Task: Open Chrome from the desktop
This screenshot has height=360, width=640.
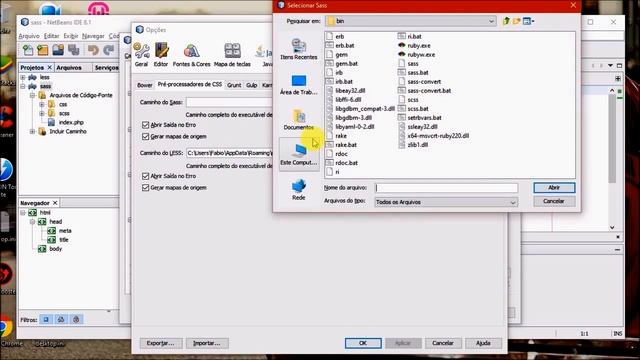Action: (7, 331)
